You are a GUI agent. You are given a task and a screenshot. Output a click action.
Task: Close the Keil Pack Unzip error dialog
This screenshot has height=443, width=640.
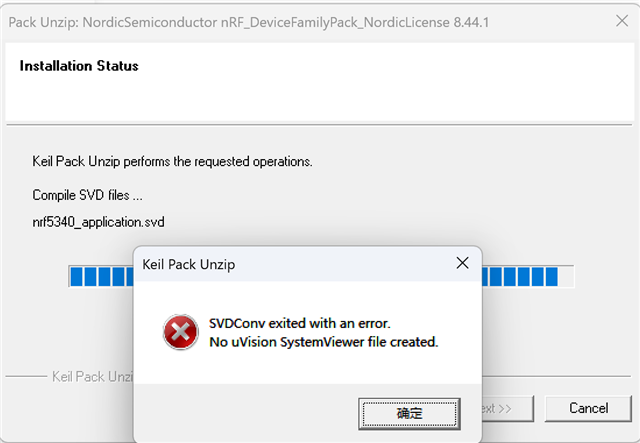click(x=462, y=263)
